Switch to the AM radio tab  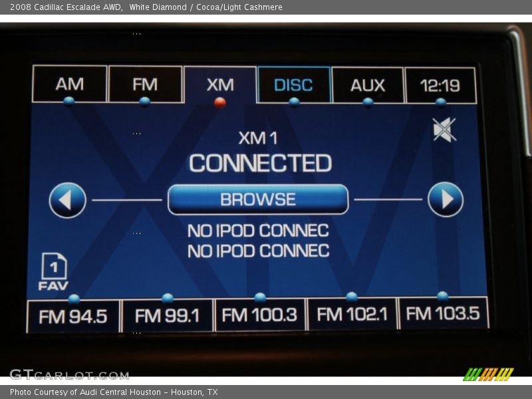point(70,84)
